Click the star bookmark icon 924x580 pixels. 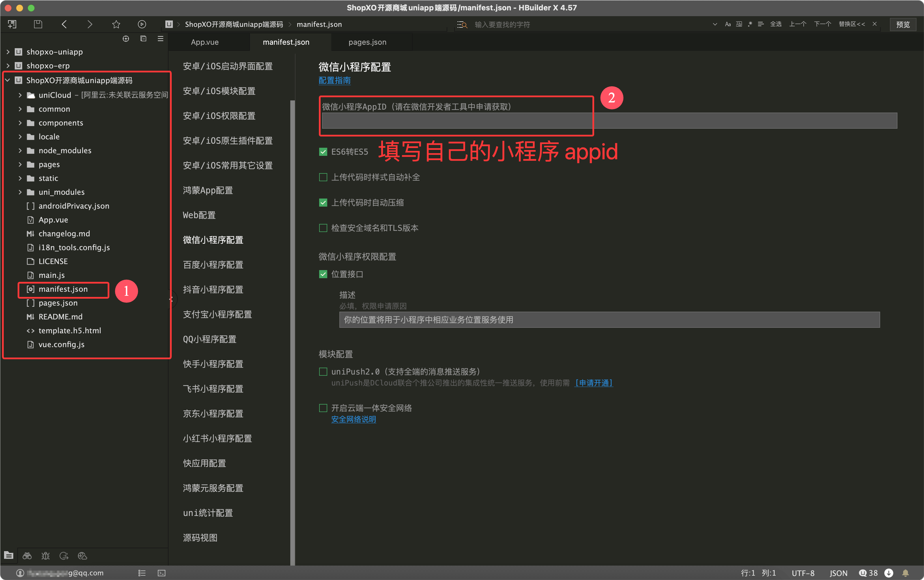[116, 25]
